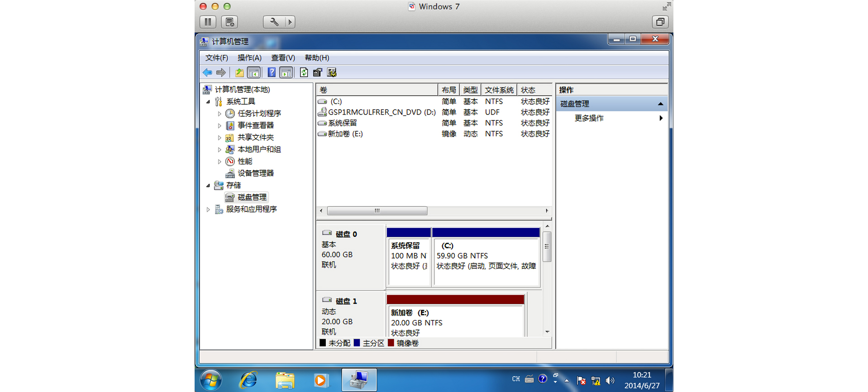The height and width of the screenshot is (392, 868).
Task: Select 共享文件夹 icon in the tree
Action: pos(230,138)
